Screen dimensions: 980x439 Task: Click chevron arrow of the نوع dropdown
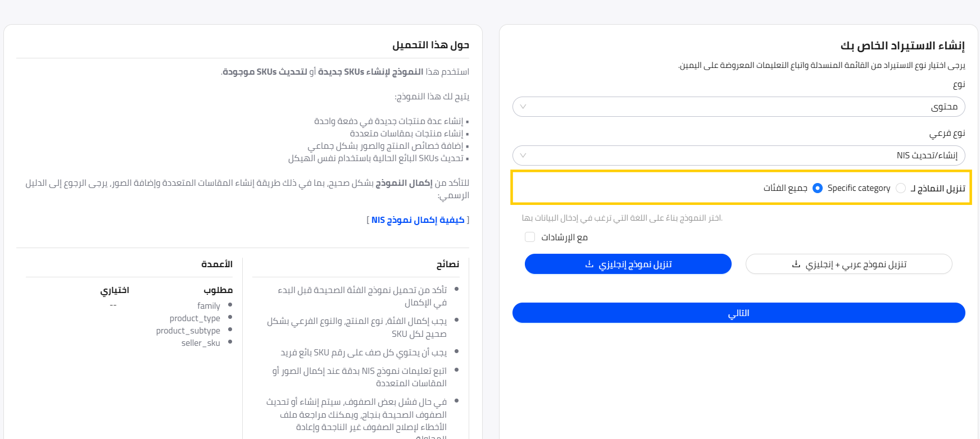click(x=523, y=107)
